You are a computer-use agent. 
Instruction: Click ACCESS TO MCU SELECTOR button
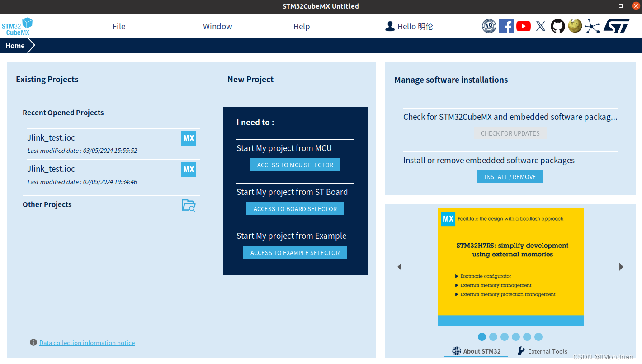pyautogui.click(x=295, y=165)
